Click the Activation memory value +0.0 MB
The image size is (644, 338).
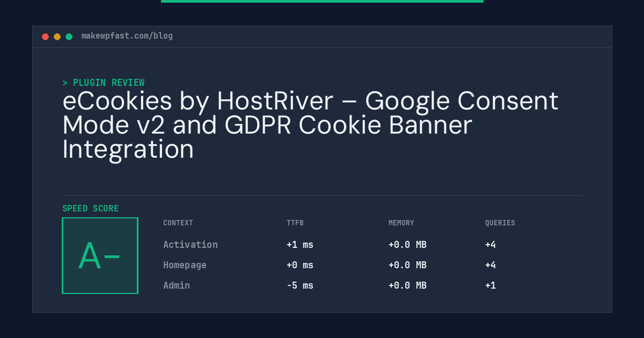point(407,245)
